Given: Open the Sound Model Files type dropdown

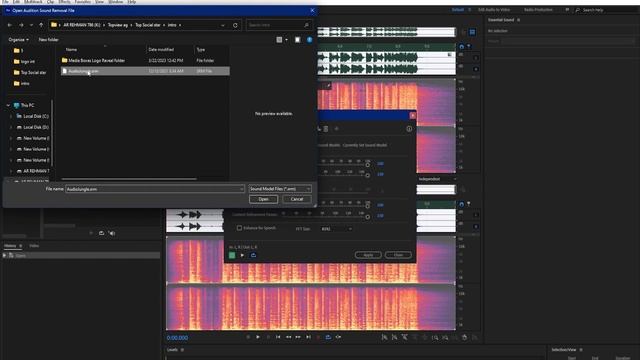Looking at the screenshot, I should [280, 189].
